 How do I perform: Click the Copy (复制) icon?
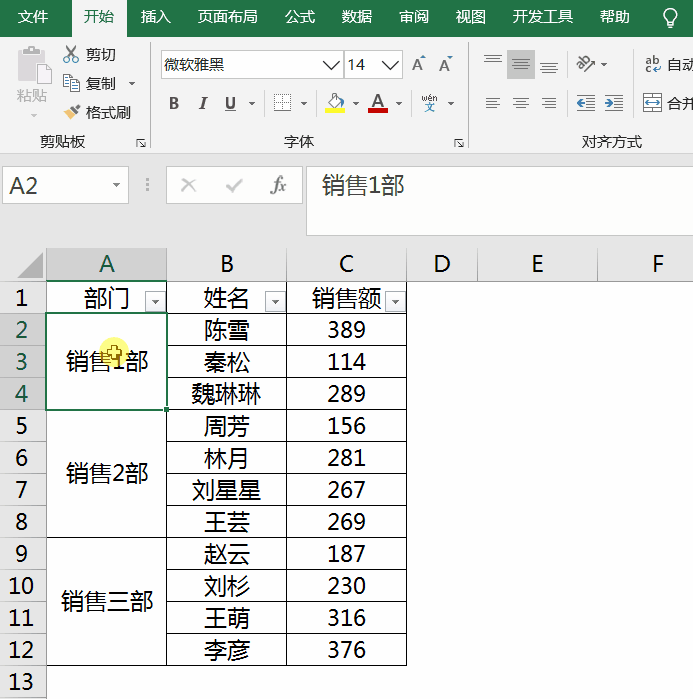pos(71,83)
